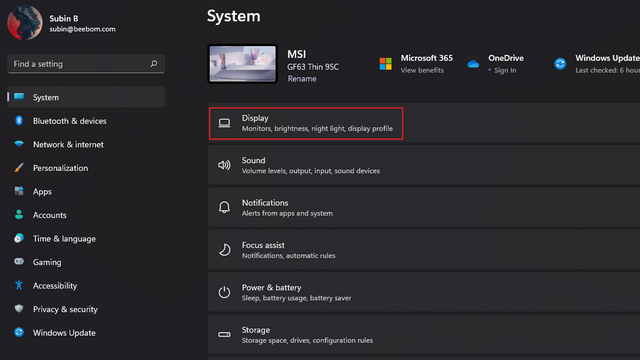
Task: Open Sound settings row
Action: click(424, 165)
